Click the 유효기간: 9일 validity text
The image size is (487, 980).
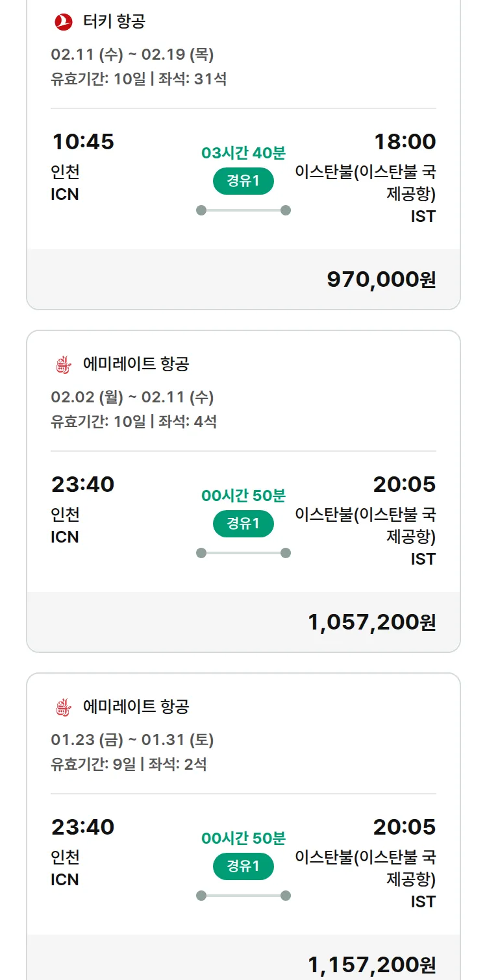click(94, 765)
